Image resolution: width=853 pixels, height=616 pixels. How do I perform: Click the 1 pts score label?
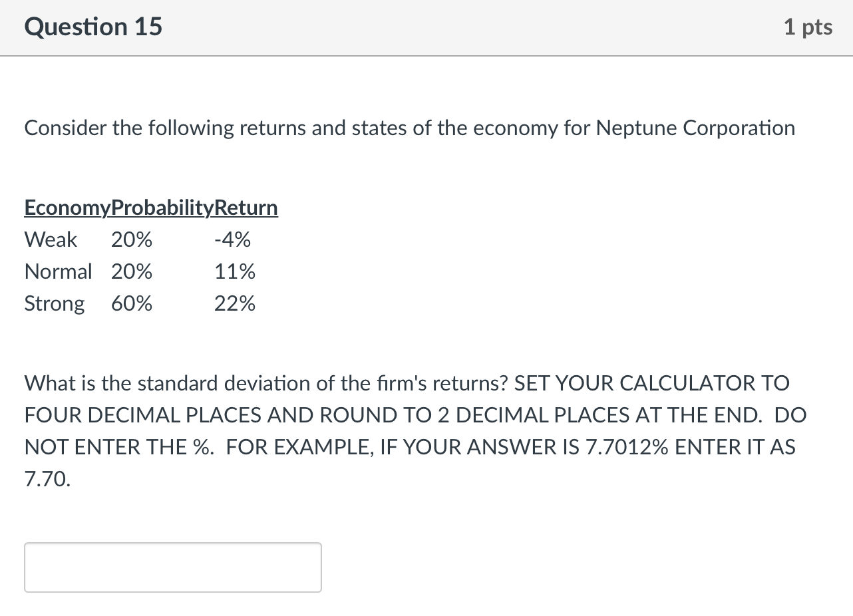point(808,27)
